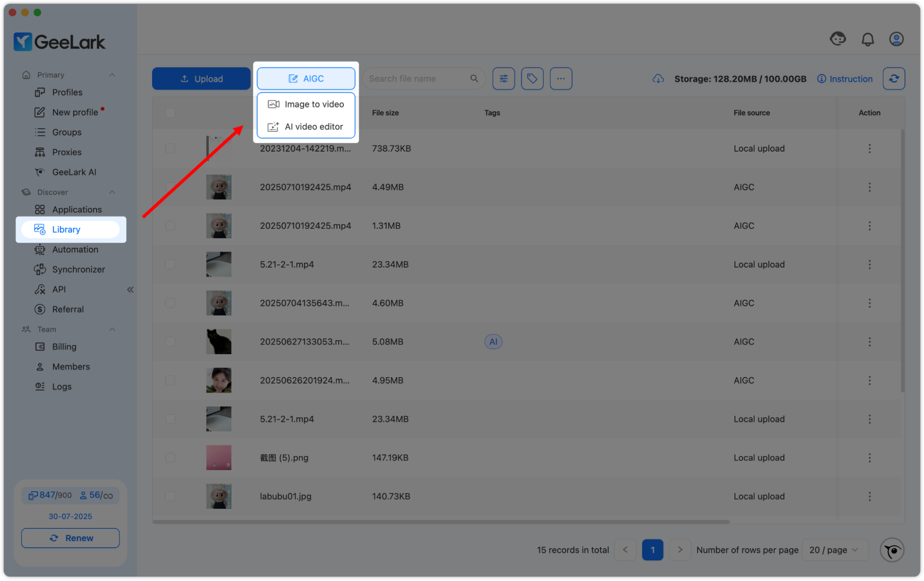Open the more options ellipsis button
924x581 pixels.
pyautogui.click(x=561, y=79)
